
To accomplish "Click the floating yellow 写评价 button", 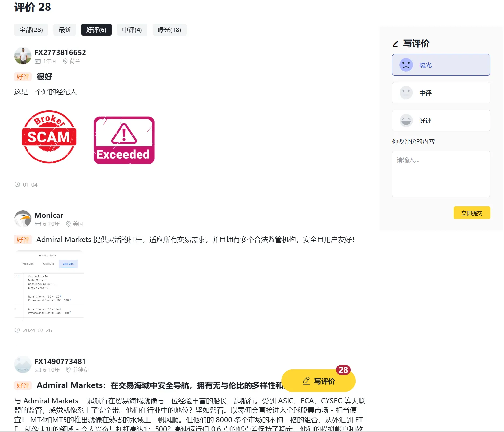I will [x=318, y=381].
